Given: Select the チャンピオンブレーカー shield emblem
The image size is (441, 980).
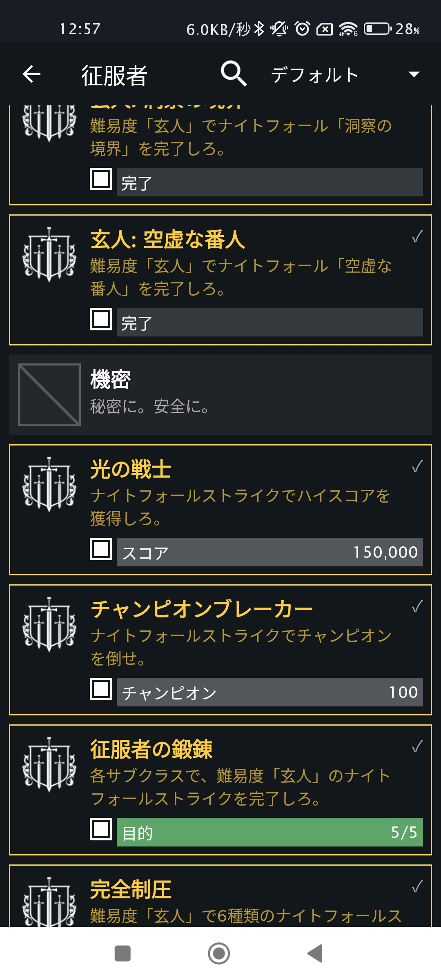Looking at the screenshot, I should [x=49, y=625].
